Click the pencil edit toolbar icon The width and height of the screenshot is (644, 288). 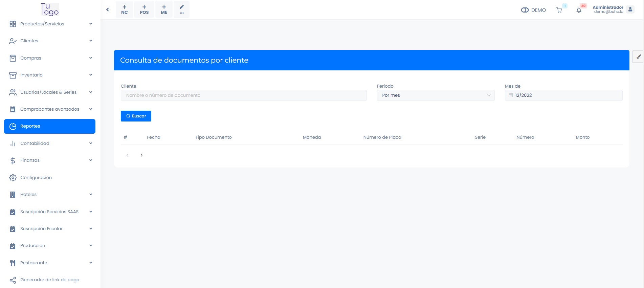[x=182, y=9]
